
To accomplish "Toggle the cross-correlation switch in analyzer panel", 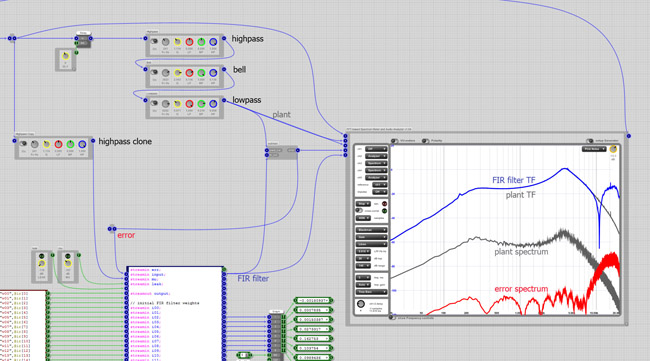I will pyautogui.click(x=359, y=210).
